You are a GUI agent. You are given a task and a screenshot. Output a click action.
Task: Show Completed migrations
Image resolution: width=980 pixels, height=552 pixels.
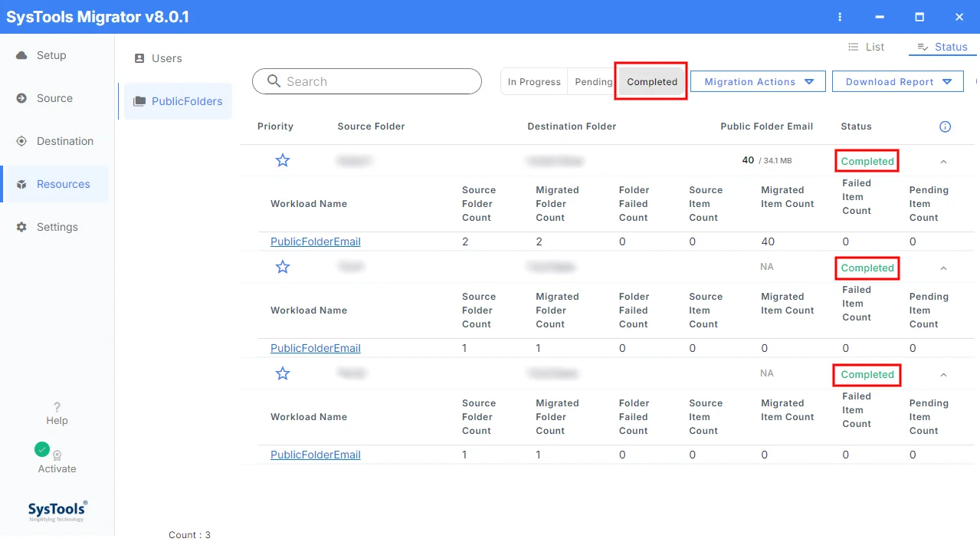651,82
